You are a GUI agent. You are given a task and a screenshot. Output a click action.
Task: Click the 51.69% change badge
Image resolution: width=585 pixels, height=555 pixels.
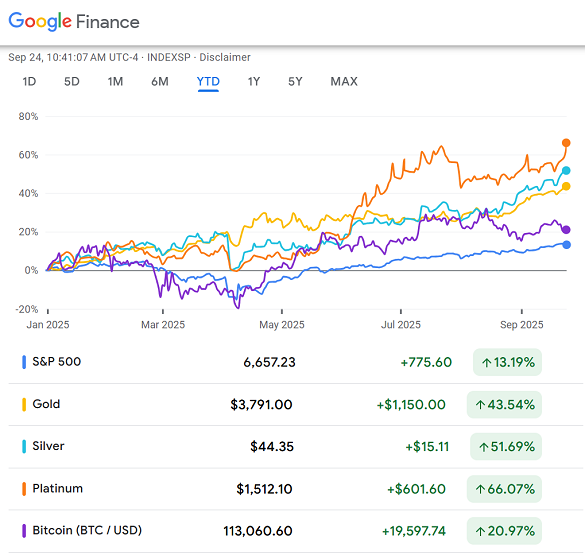[x=506, y=446]
